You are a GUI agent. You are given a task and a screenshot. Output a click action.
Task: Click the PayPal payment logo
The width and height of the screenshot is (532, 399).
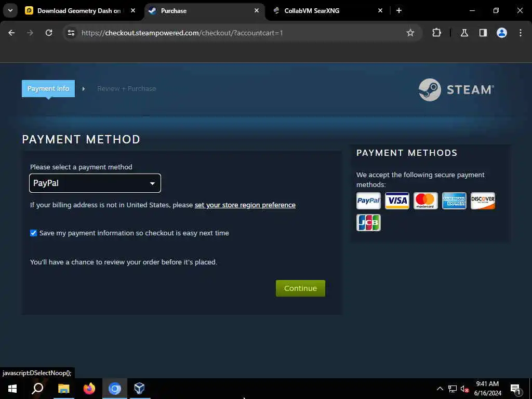[368, 201]
